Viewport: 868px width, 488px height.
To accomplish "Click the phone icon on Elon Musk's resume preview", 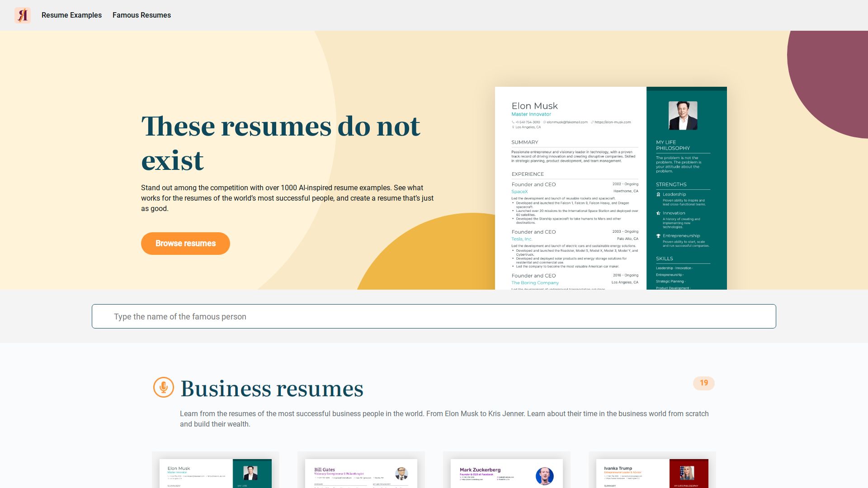I will tap(513, 122).
